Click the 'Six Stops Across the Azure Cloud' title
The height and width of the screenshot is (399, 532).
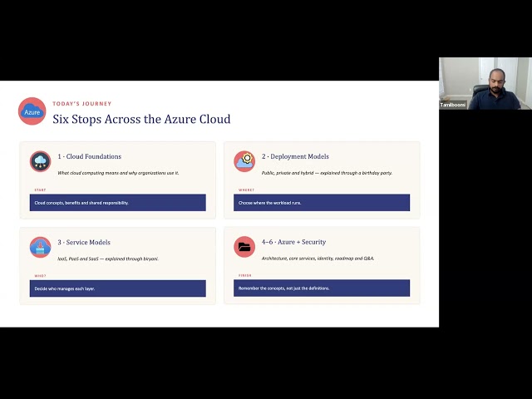pyautogui.click(x=141, y=119)
